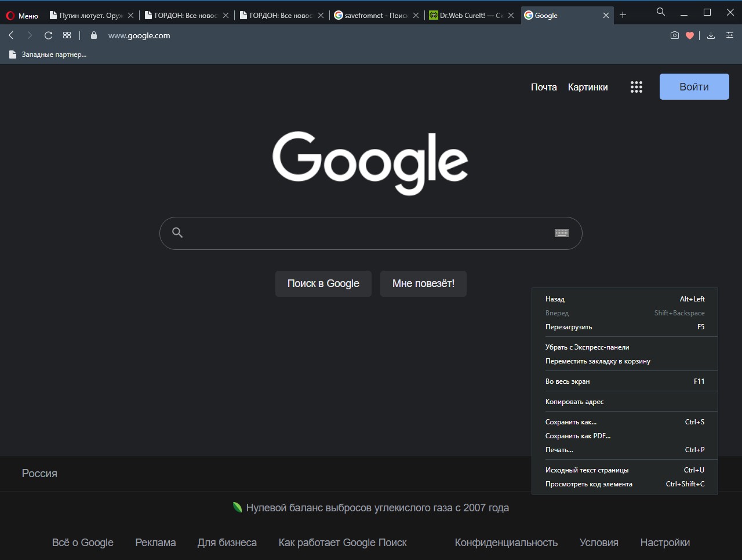The image size is (742, 560).
Task: Open the Speed Dial grid icon
Action: tap(67, 35)
